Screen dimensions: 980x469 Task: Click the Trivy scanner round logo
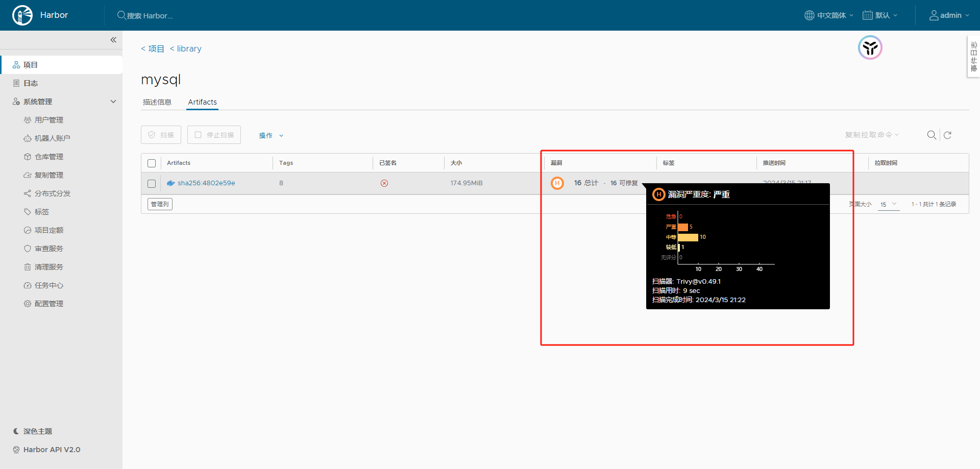(870, 48)
